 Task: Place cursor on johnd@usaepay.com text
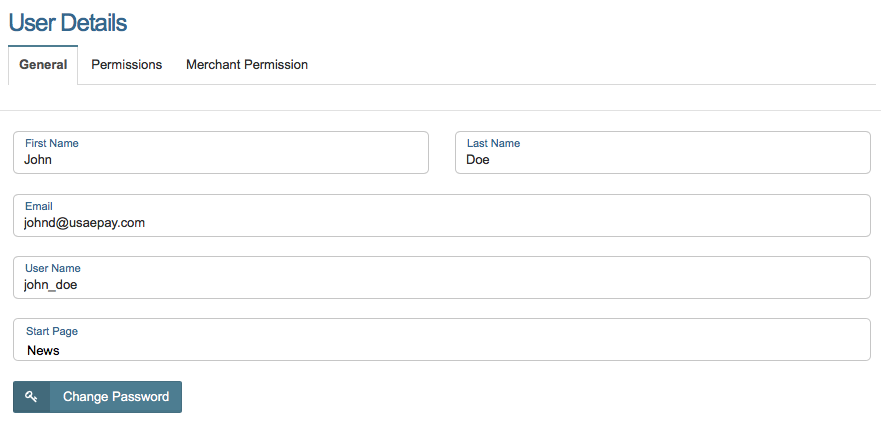pos(85,223)
